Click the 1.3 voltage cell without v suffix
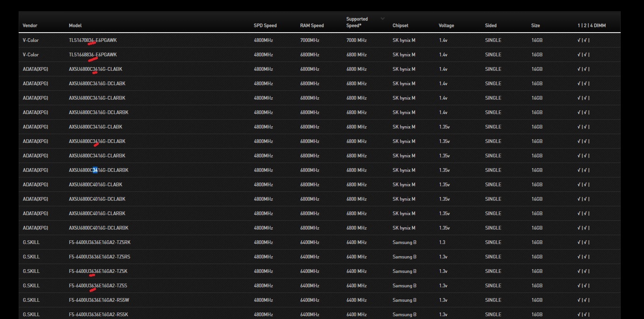644x319 pixels. [x=442, y=243]
